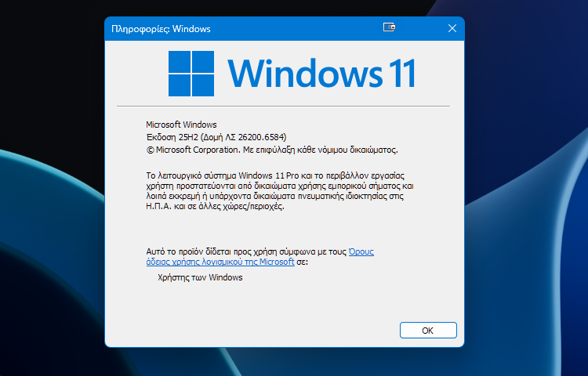The width and height of the screenshot is (588, 376).
Task: Click the 'Έκδοση 25H2 (Δομή ΛΣ 26200.6584)' line
Action: pyautogui.click(x=216, y=137)
